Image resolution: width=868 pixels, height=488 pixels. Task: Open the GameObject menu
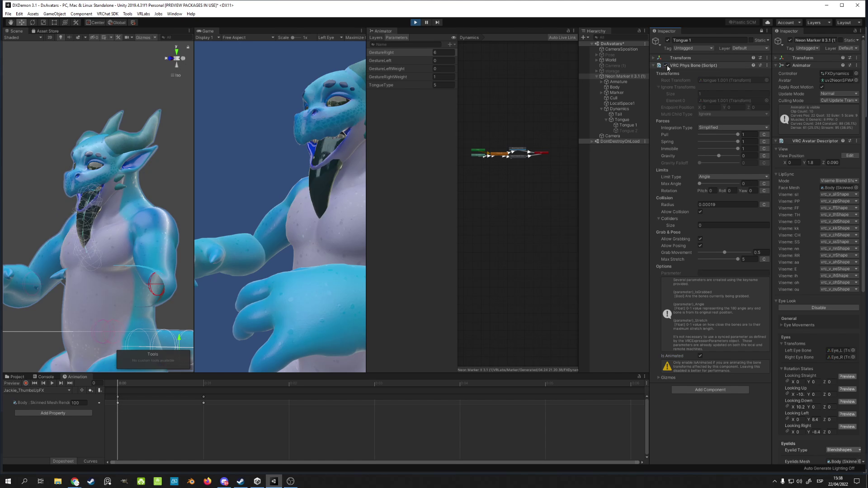[55, 14]
